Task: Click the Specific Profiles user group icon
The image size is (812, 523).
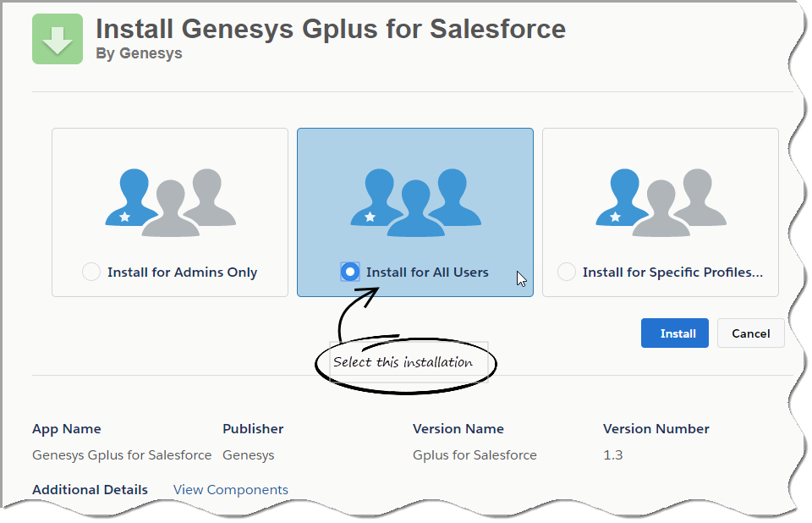Action: pos(661,202)
